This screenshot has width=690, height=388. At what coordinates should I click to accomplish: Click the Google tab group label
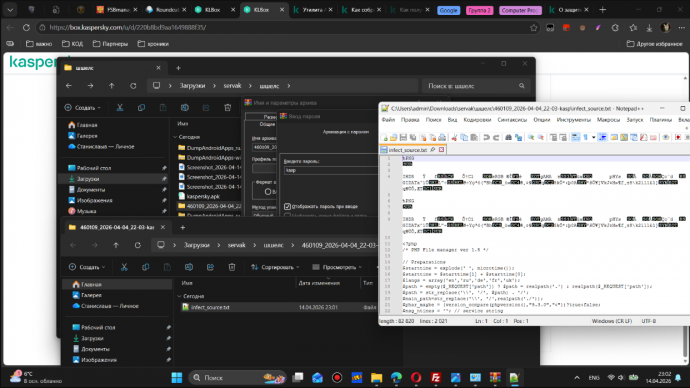(x=448, y=10)
